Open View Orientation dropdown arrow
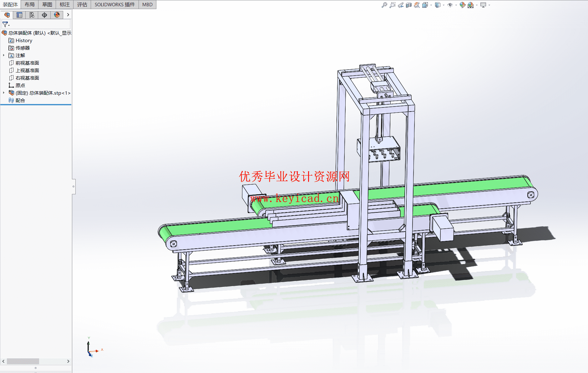The height and width of the screenshot is (373, 588). point(431,5)
